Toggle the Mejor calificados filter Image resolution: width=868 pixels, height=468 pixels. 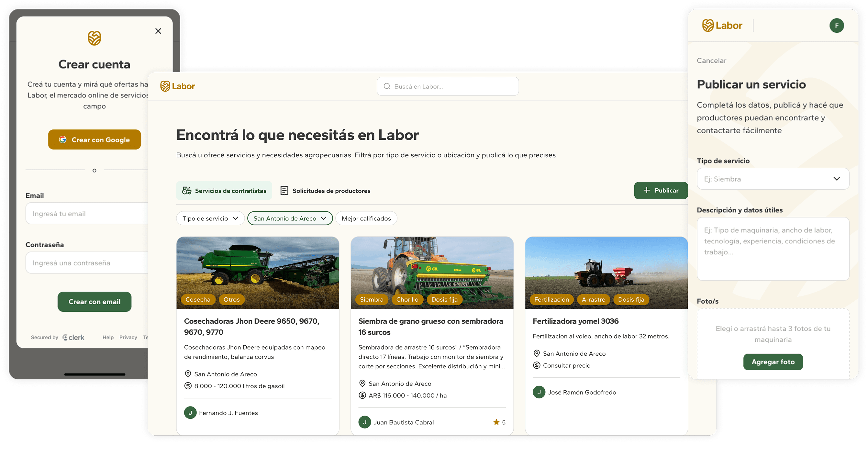coord(366,218)
